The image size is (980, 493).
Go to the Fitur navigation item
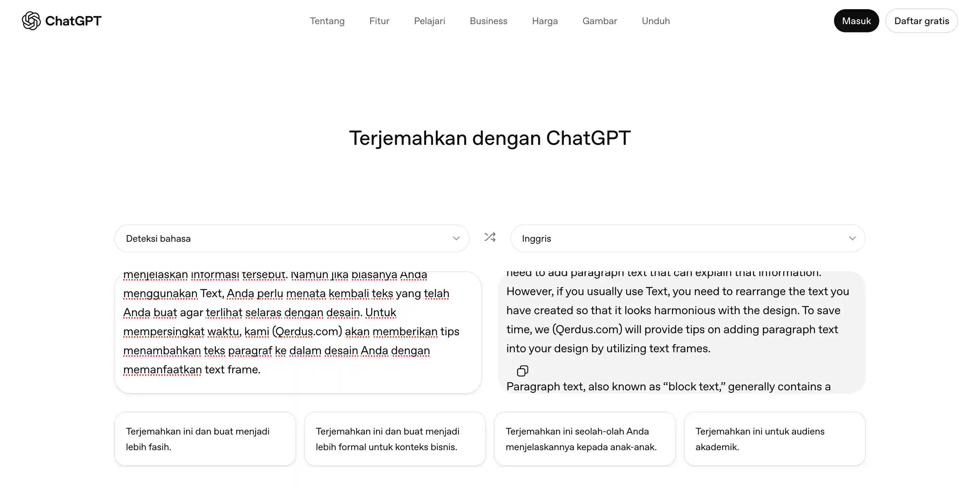[x=379, y=21]
